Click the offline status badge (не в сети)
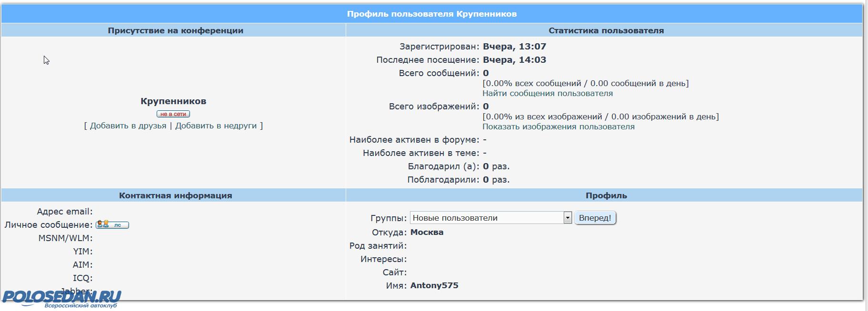This screenshot has width=868, height=311. (173, 114)
